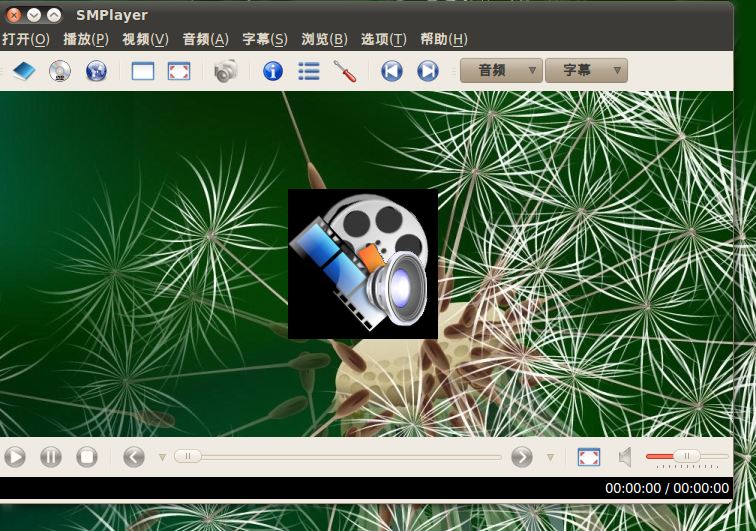
Task: Expand the 字幕 subtitle dropdown
Action: [586, 70]
